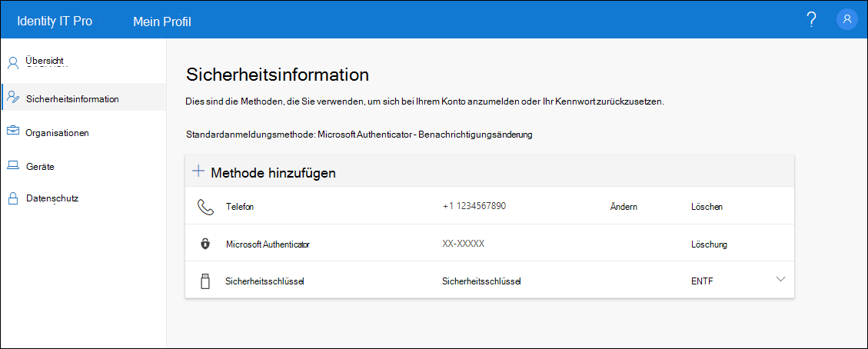
Task: Open the user account avatar menu
Action: 847,19
